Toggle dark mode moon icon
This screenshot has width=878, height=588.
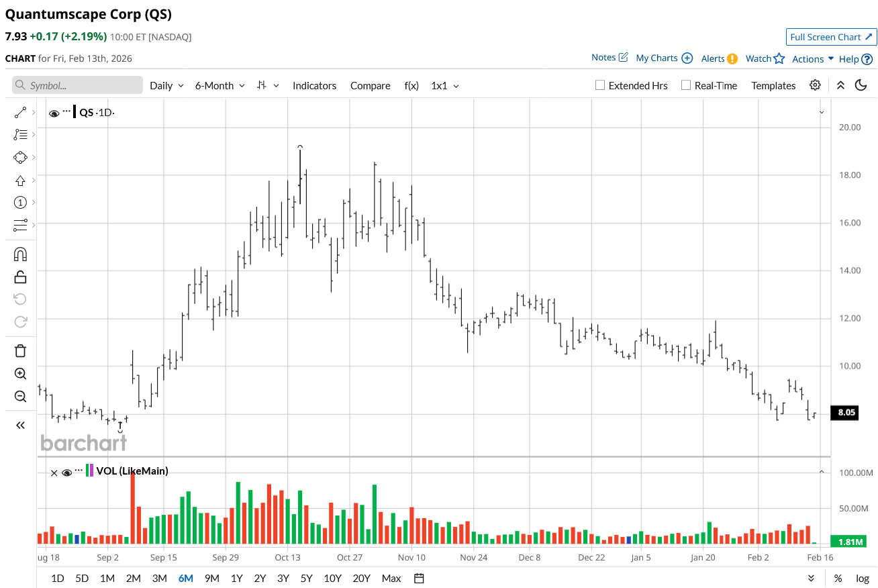pos(861,85)
